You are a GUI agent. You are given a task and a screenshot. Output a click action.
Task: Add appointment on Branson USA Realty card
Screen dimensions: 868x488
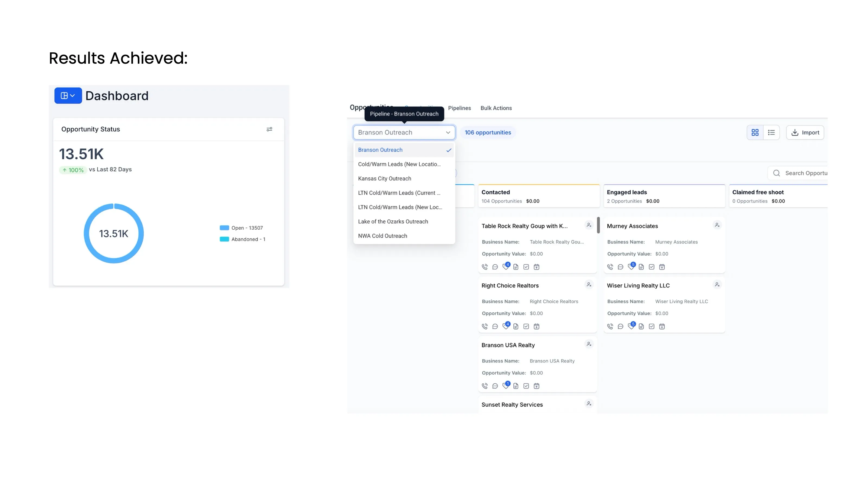[x=537, y=386]
